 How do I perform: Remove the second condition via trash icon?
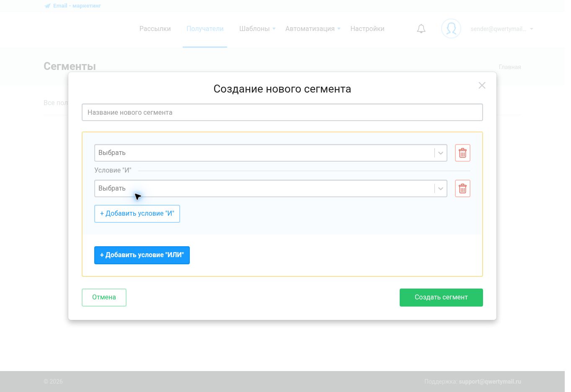462,188
